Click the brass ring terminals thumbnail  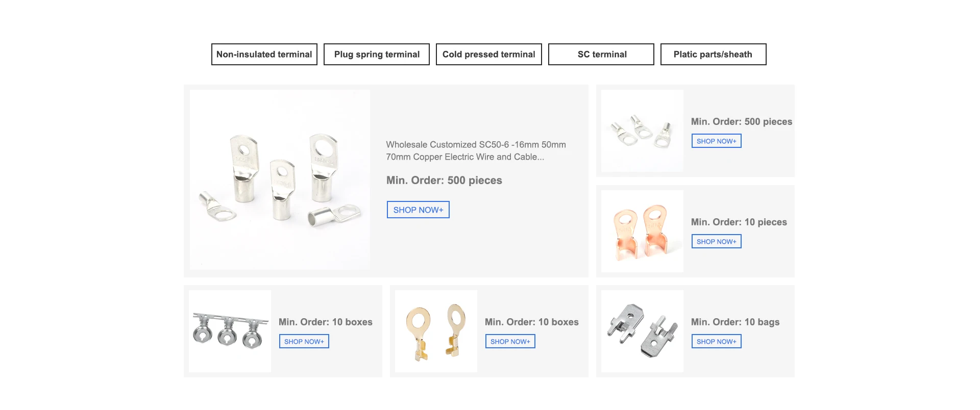(x=436, y=331)
